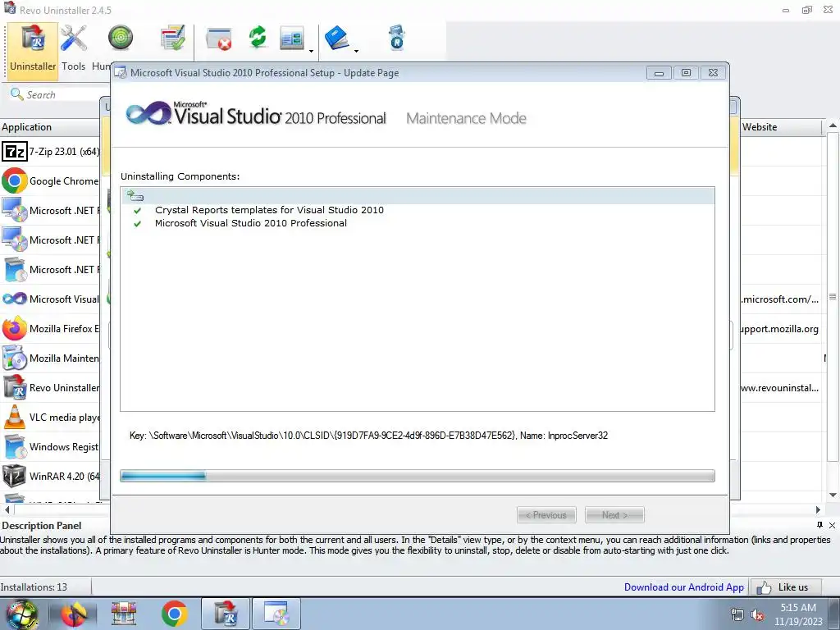This screenshot has height=630, width=840.
Task: Click the 7-Zip application icon
Action: [x=15, y=152]
